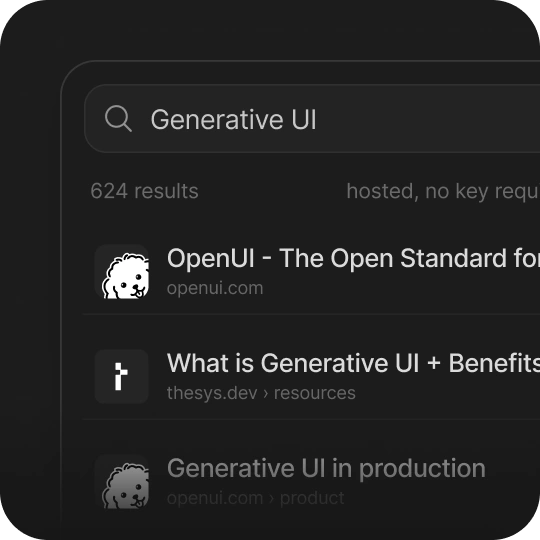Screen dimensions: 540x540
Task: Click chevron between thesys.dev and resources
Action: click(x=266, y=394)
